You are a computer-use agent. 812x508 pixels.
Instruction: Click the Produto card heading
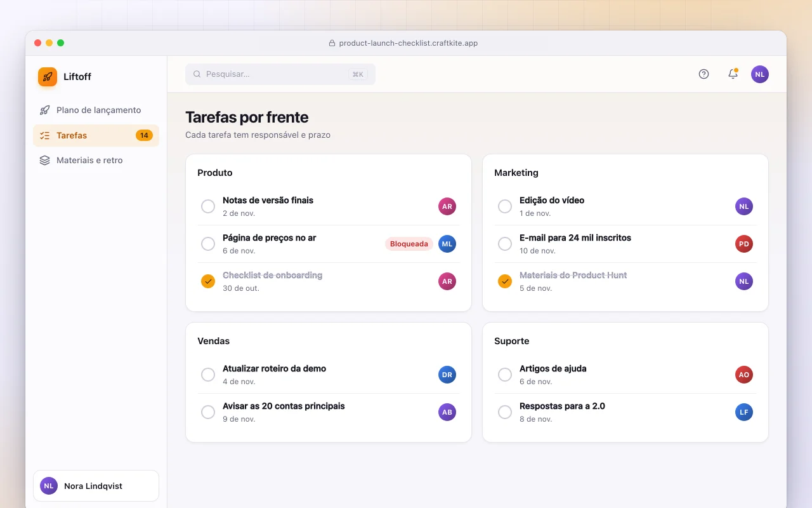click(215, 173)
